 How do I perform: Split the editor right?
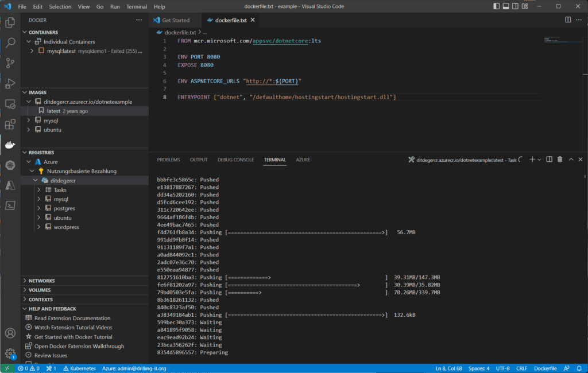[568, 20]
